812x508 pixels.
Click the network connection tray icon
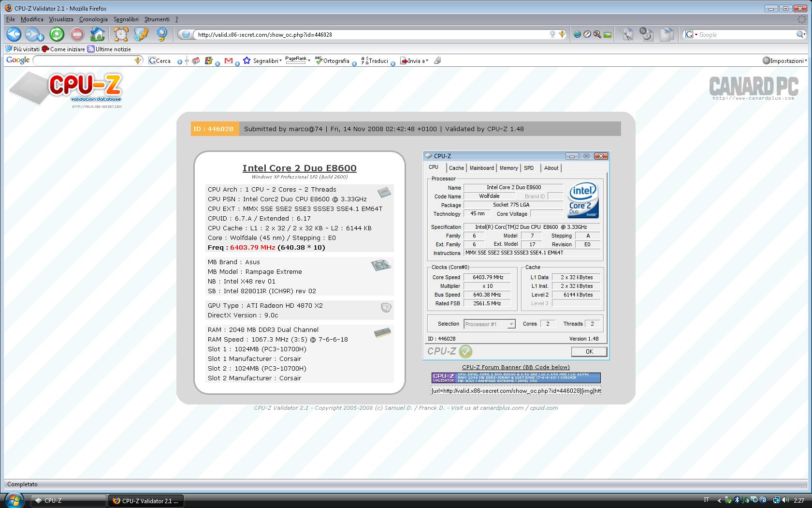click(x=776, y=500)
